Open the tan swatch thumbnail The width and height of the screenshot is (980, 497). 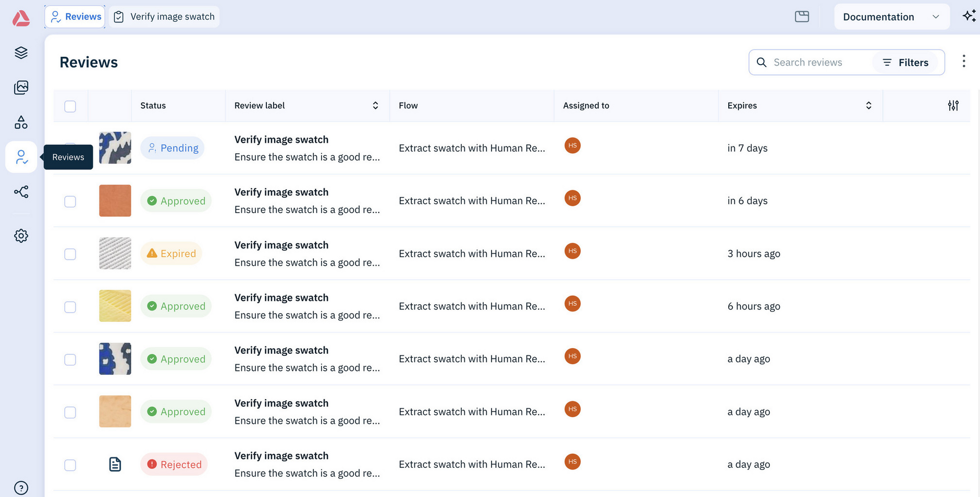(x=115, y=411)
